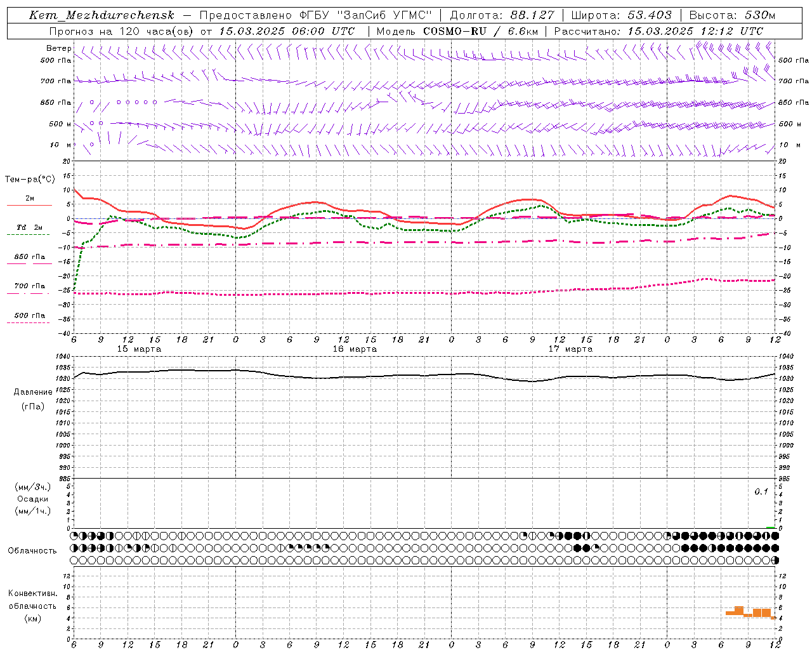Click the calculation time 15.03.2025 12:12 UTC

695,31
